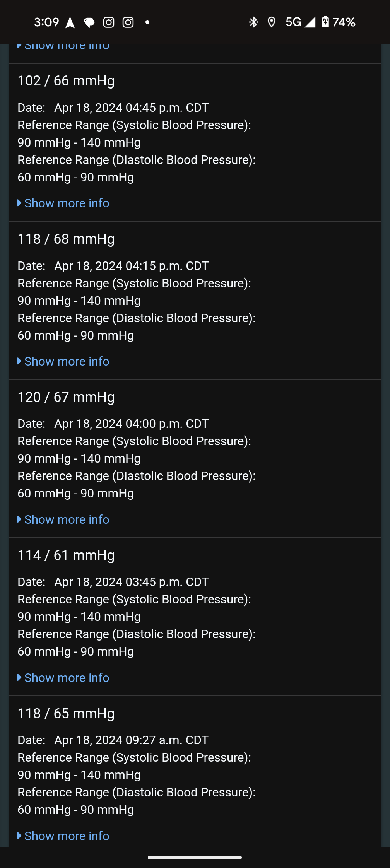
Task: Tap the battery charging icon
Action: (x=325, y=22)
